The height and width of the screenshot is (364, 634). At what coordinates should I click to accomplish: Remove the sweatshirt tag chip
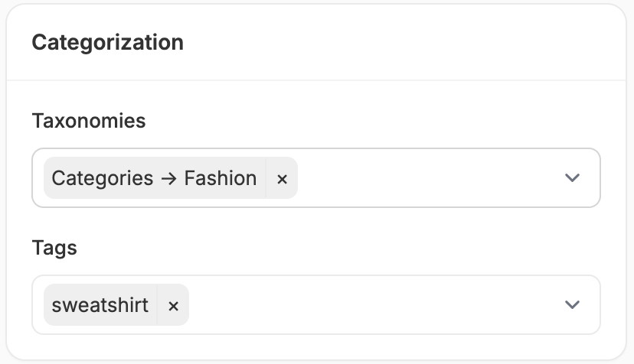coord(173,305)
